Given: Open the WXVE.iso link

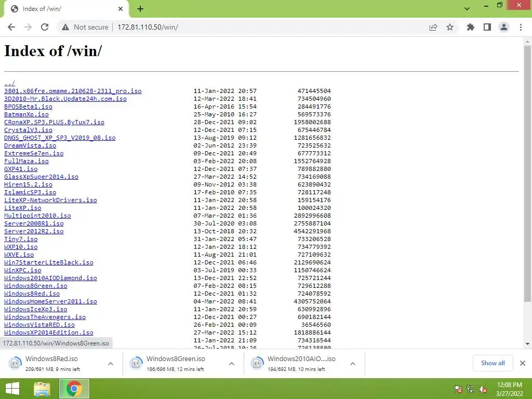Looking at the screenshot, I should click(19, 255).
